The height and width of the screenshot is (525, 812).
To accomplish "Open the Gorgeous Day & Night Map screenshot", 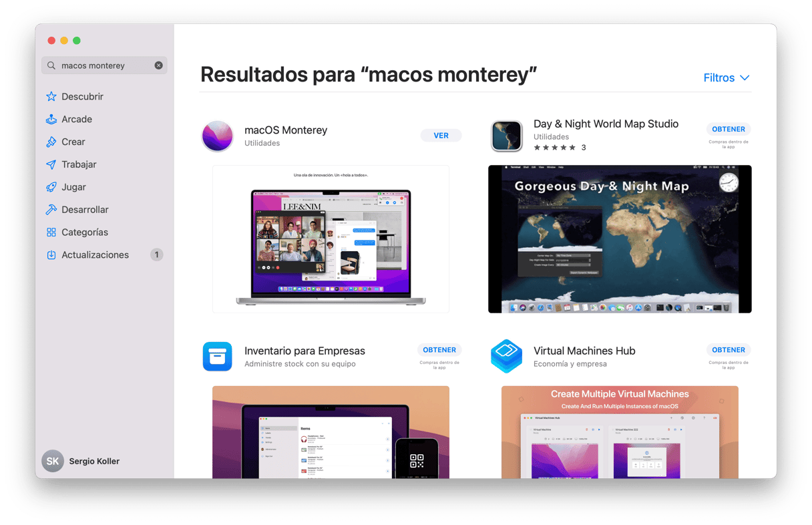I will click(x=620, y=239).
